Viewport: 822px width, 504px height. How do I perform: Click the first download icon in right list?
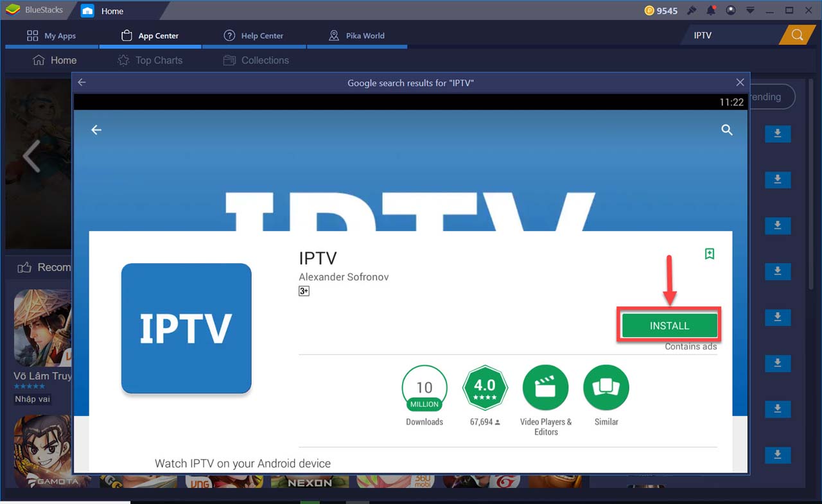coord(777,134)
